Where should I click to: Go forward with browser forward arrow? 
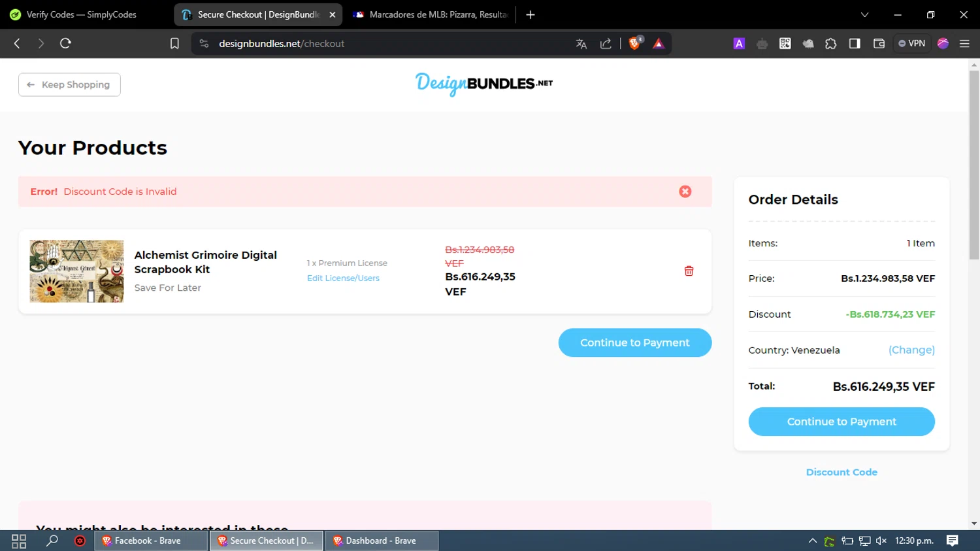pyautogui.click(x=41, y=43)
